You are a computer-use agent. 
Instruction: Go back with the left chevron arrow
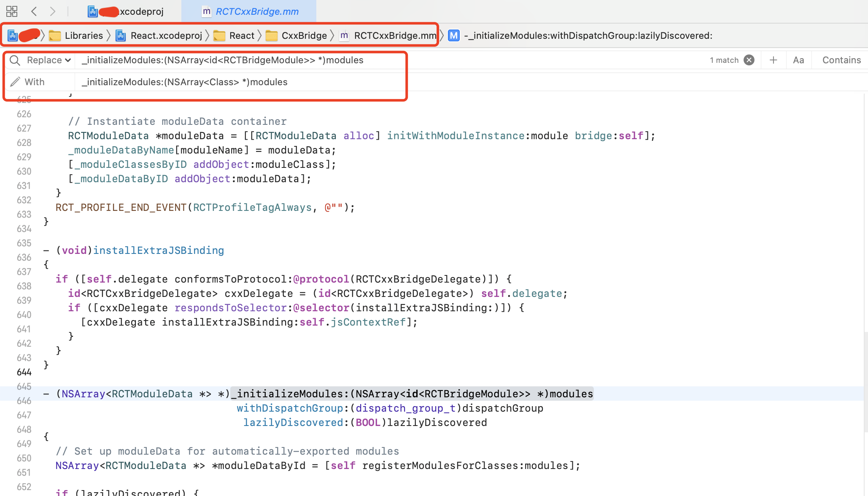[x=34, y=11]
